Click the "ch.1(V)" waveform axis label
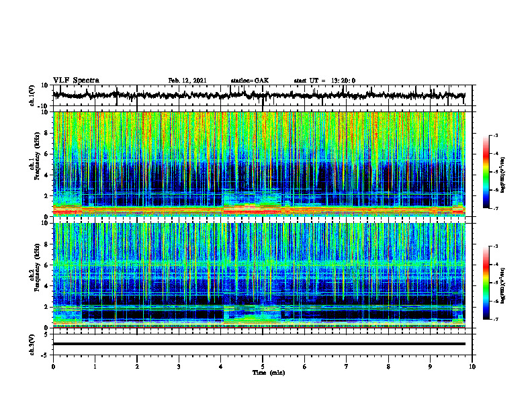 click(x=32, y=95)
